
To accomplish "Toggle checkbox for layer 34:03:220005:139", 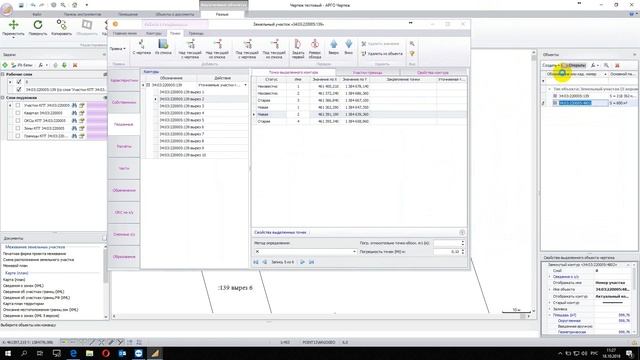I will pyautogui.click(x=19, y=89).
